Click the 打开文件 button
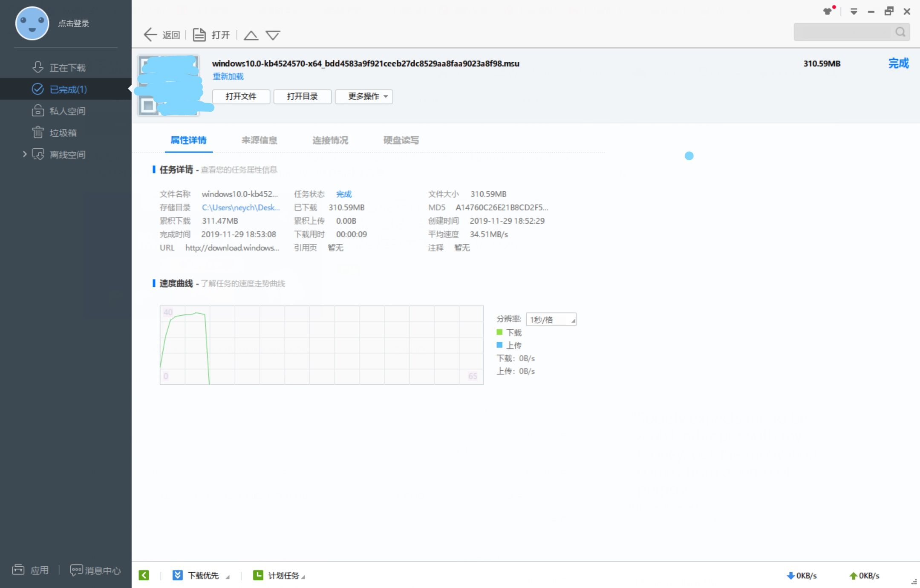The width and height of the screenshot is (920, 588). (x=241, y=96)
